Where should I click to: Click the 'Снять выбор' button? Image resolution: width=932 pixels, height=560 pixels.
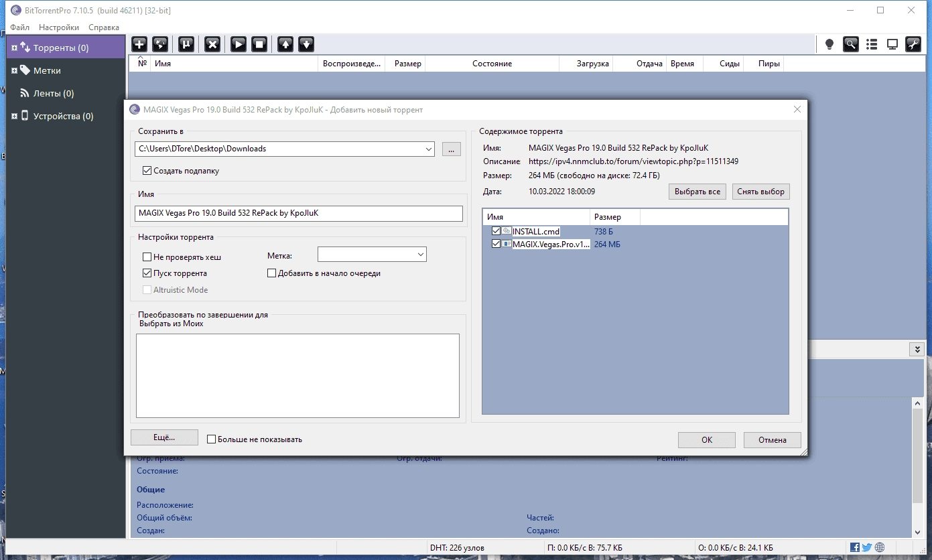(760, 192)
